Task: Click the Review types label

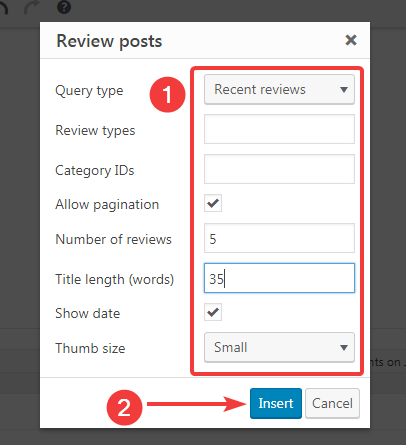Action: (95, 131)
